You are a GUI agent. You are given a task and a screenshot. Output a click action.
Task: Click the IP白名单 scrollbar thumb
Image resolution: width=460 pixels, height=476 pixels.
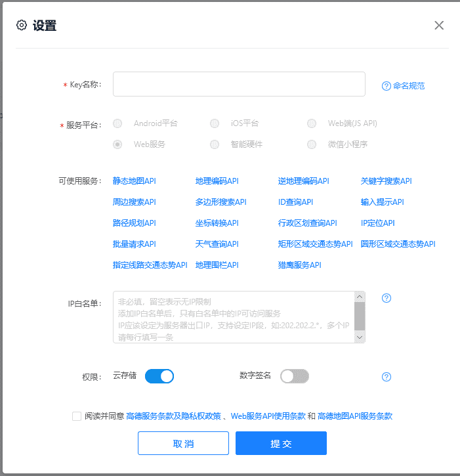pos(360,316)
